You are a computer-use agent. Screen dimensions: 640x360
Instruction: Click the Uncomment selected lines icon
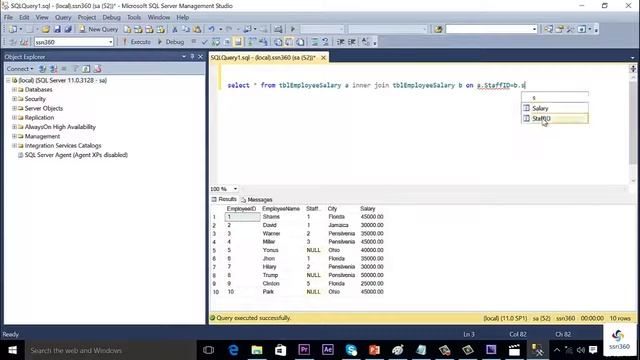click(x=325, y=42)
